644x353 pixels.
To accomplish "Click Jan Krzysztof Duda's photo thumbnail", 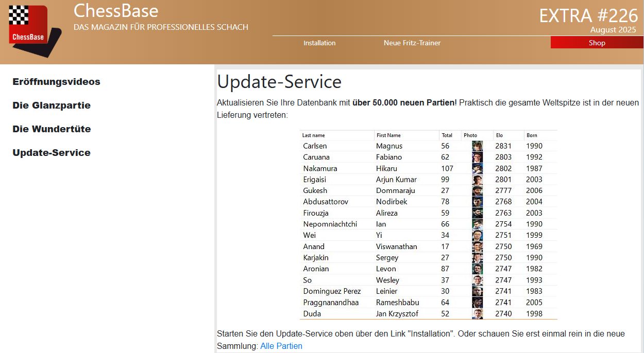I will (x=477, y=313).
